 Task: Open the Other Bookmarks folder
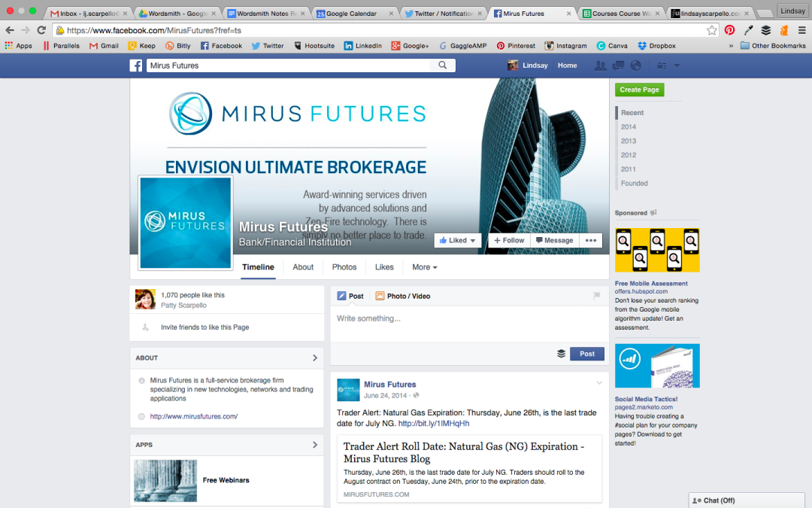coord(773,46)
